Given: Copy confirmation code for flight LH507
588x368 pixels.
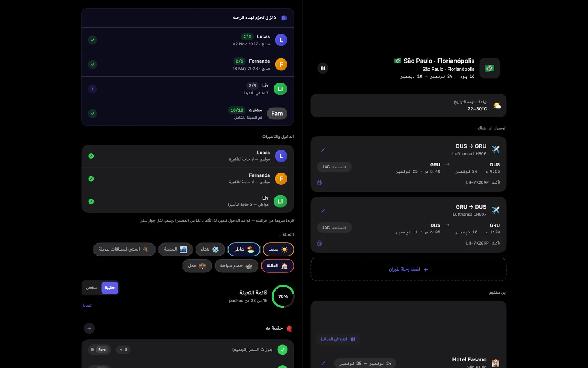Looking at the screenshot, I should pos(320,243).
